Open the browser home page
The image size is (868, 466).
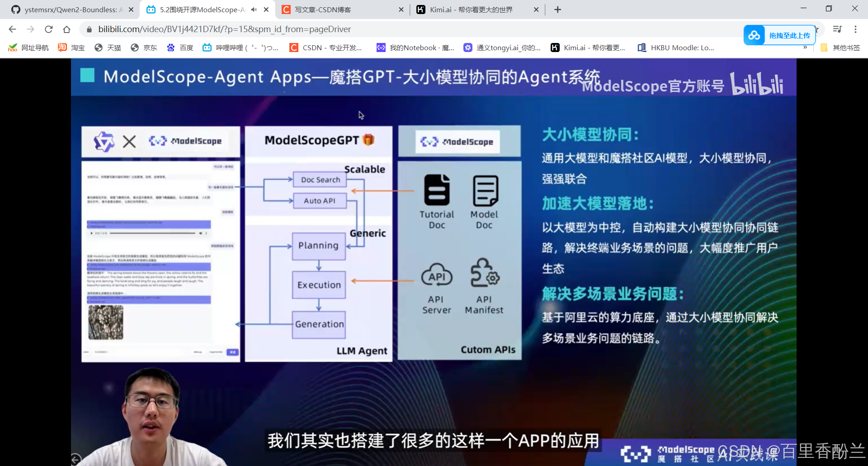[66, 29]
